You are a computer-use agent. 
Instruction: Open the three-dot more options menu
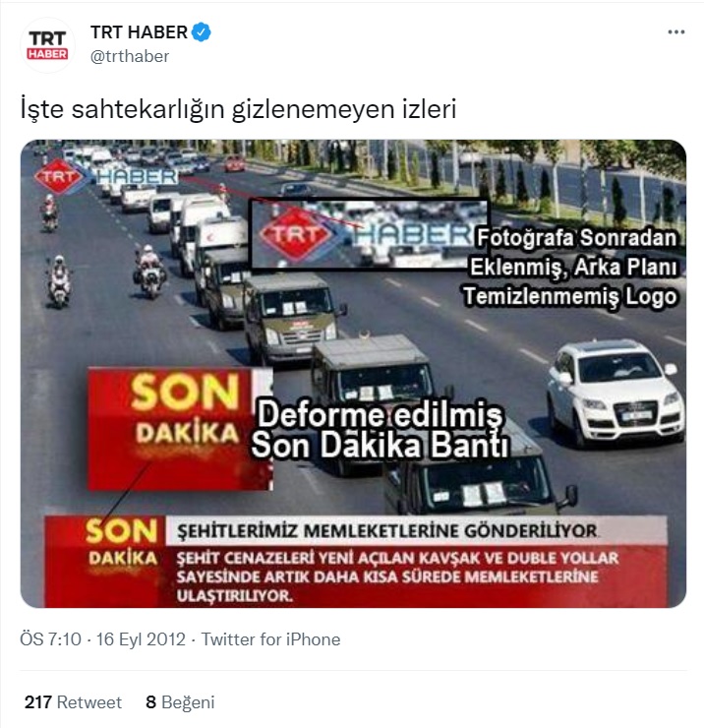[675, 32]
